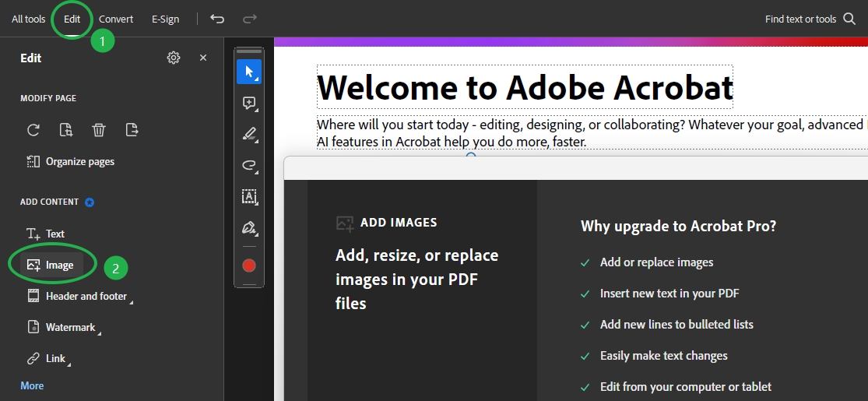Viewport: 868px width, 401px height.
Task: Click 'Easily make text changes' text
Action: coord(664,356)
